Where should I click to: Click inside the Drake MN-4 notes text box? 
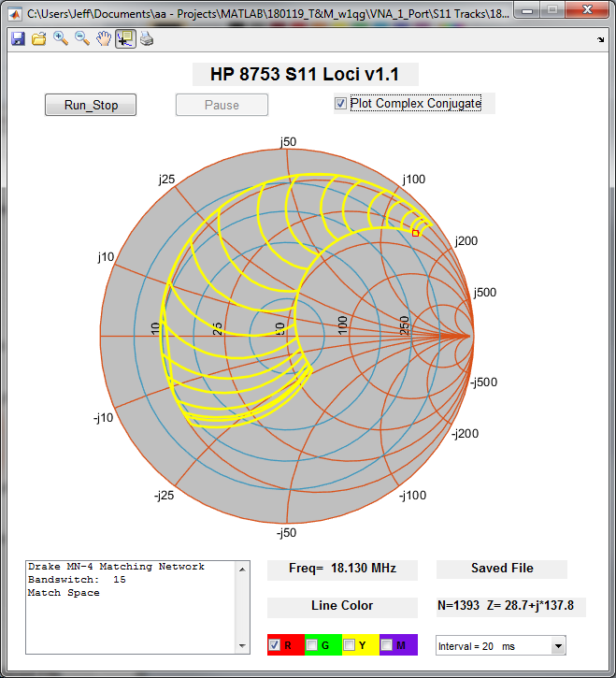(x=131, y=608)
